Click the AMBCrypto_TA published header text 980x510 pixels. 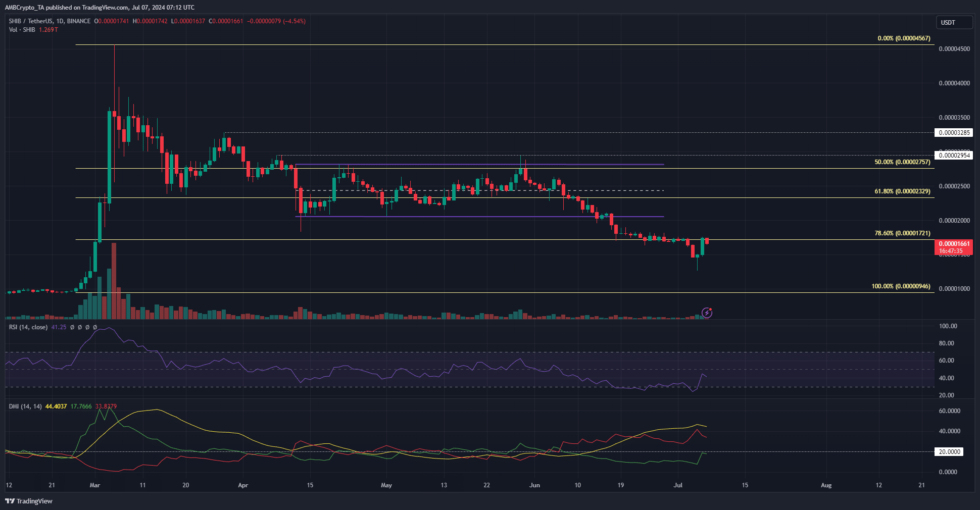tap(100, 8)
